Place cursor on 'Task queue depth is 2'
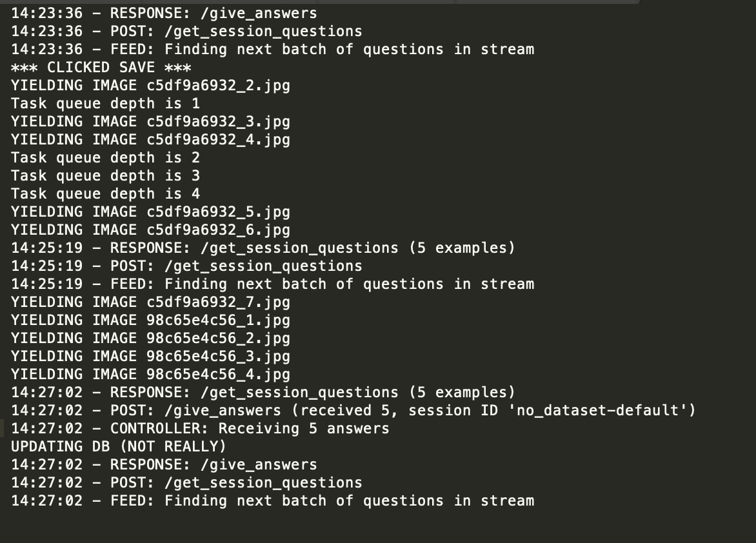This screenshot has width=756, height=543. [106, 158]
